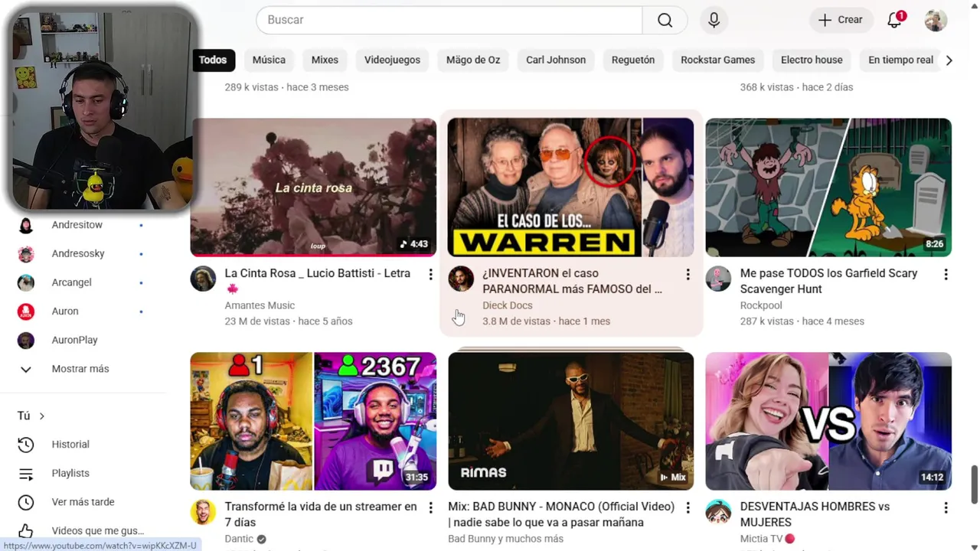Go to Dieck Docs channel name

tap(507, 305)
